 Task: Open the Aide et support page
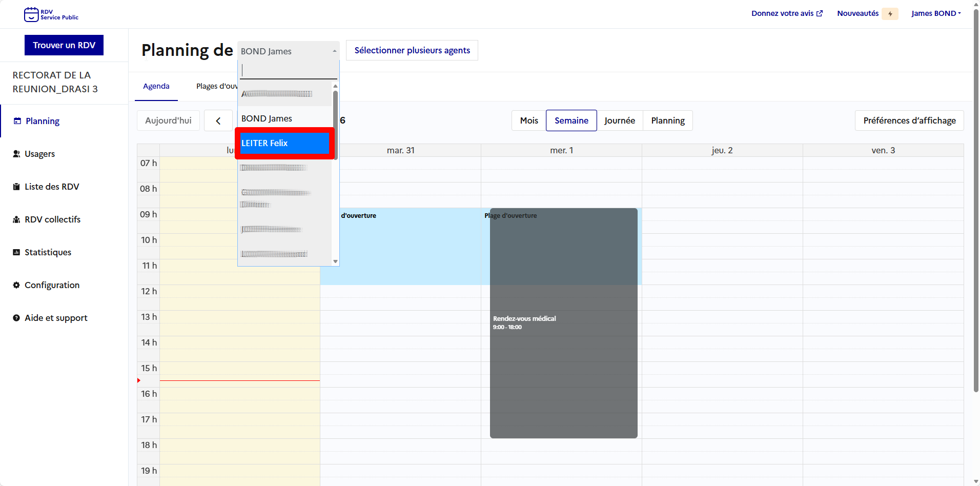click(x=56, y=318)
